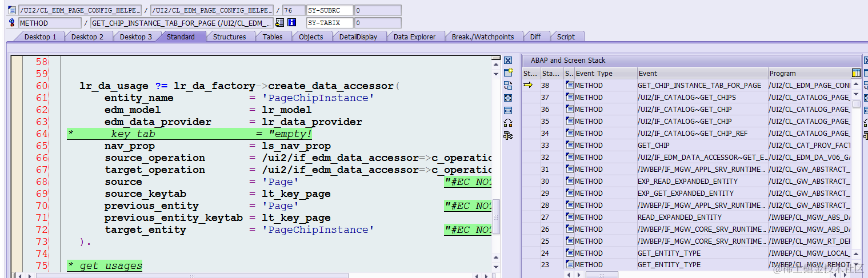Click the display object list icon
The height and width of the screenshot is (278, 868).
click(279, 23)
